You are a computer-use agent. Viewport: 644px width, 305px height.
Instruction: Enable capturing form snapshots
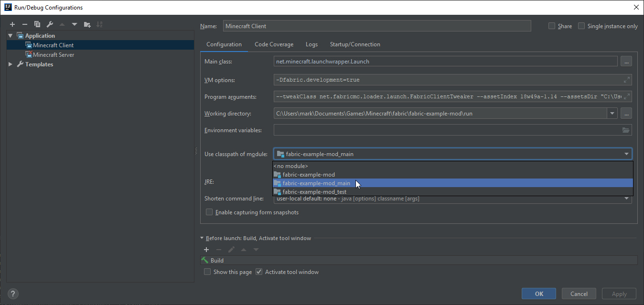pos(209,212)
